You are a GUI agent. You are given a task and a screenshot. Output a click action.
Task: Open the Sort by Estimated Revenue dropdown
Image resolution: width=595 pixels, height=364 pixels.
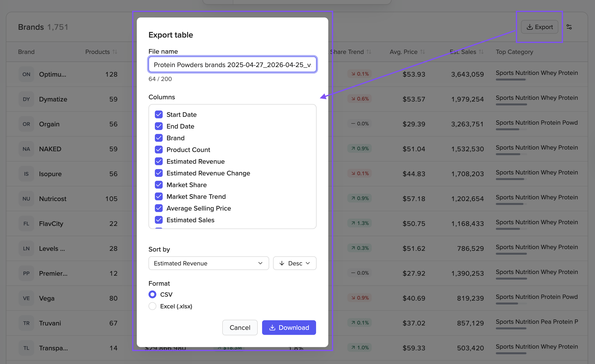(x=209, y=263)
